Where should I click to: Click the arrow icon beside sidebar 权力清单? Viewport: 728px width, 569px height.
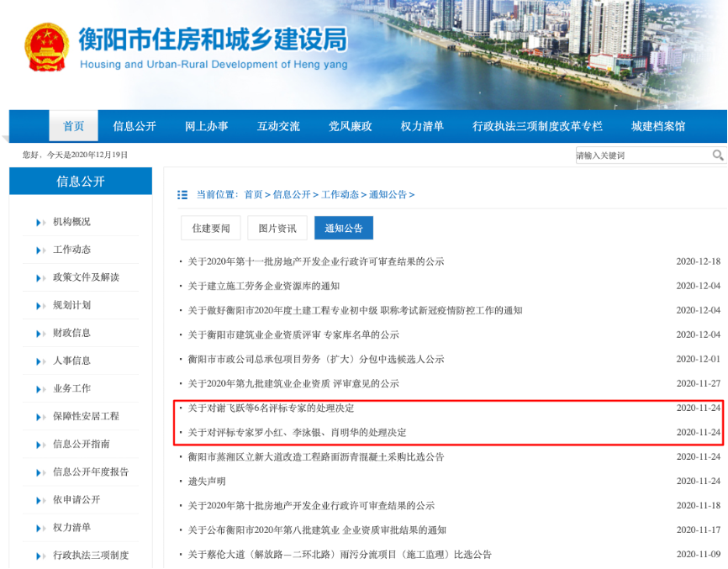(x=40, y=528)
